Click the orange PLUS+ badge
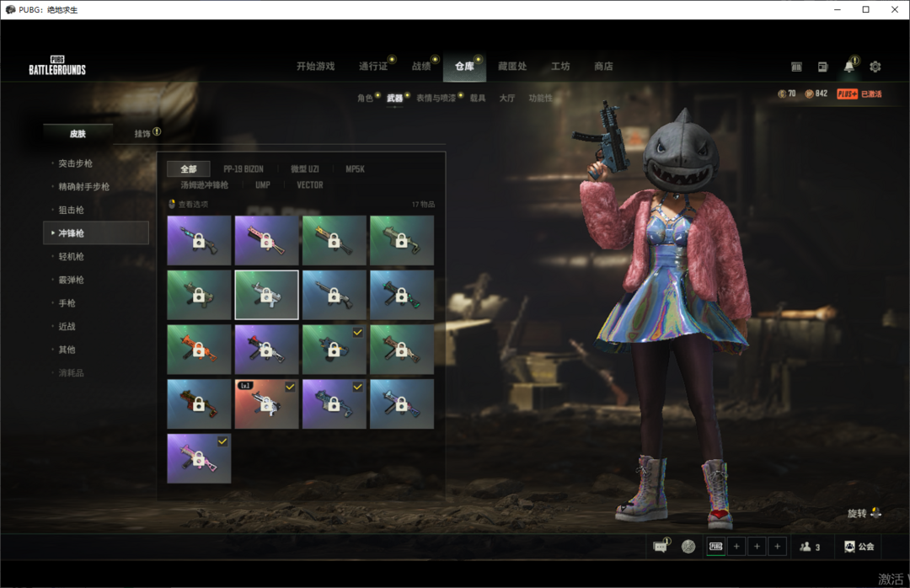910x588 pixels. coord(848,94)
